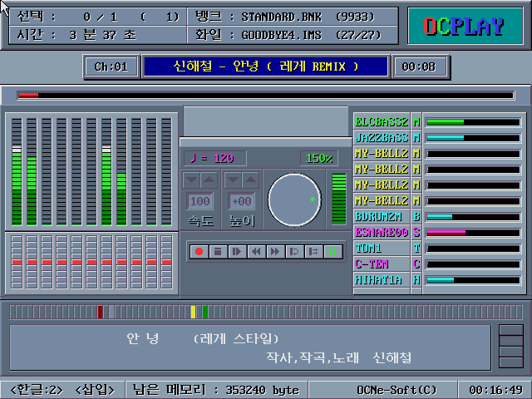The height and width of the screenshot is (399, 532).
Task: Toggle the S flag next to ESNARE00
Action: pos(416,233)
